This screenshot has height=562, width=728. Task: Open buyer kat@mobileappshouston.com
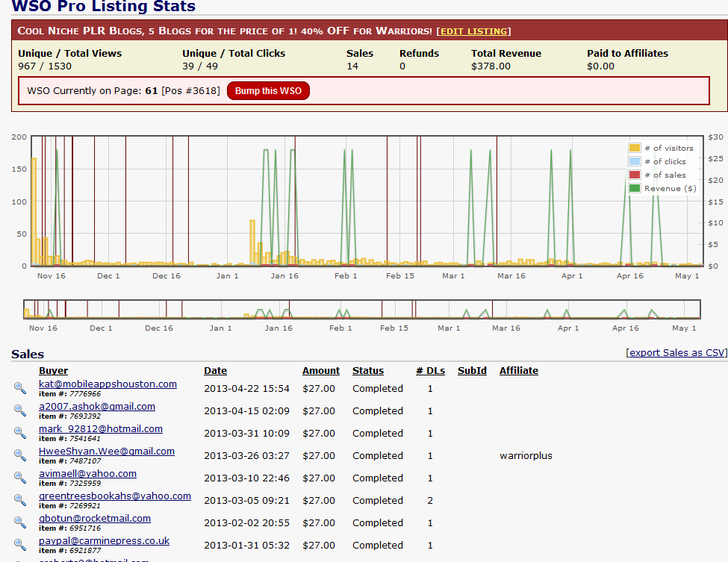(108, 384)
